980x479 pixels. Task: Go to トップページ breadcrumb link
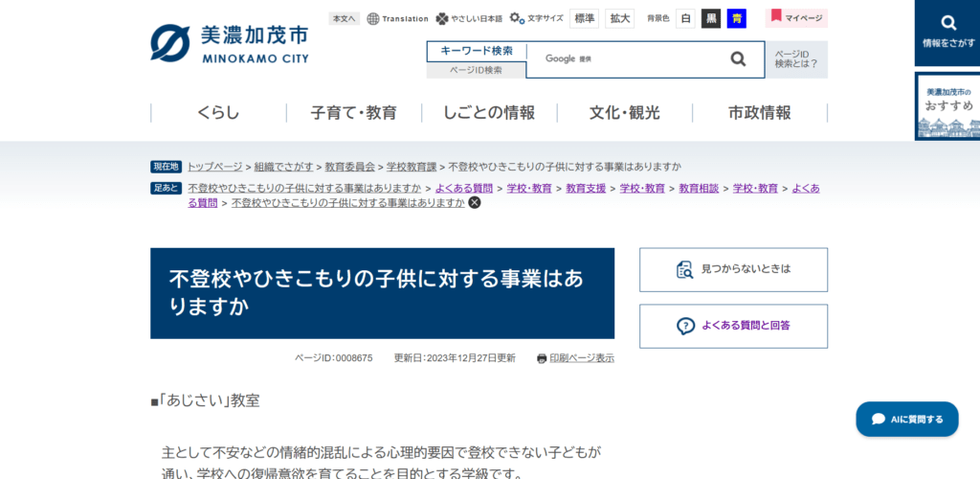pos(215,167)
